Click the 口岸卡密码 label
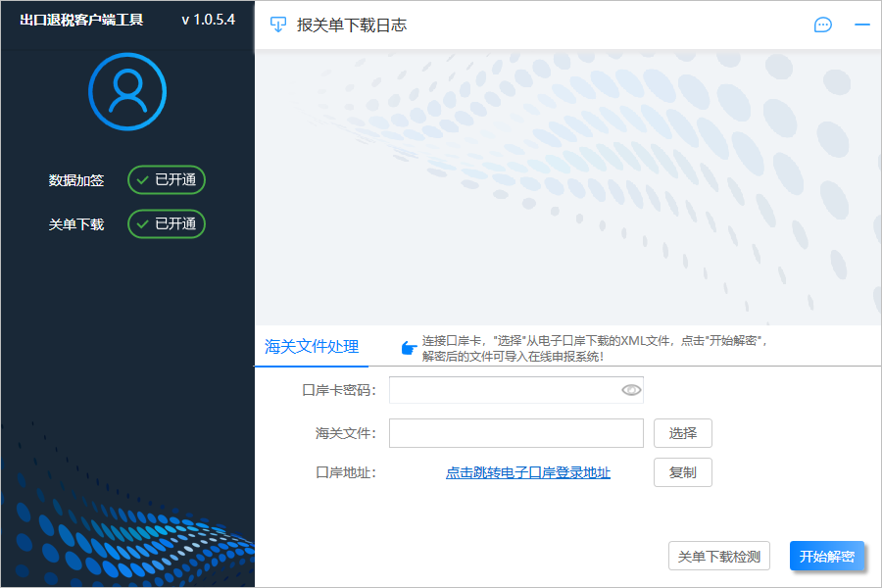 pyautogui.click(x=339, y=390)
